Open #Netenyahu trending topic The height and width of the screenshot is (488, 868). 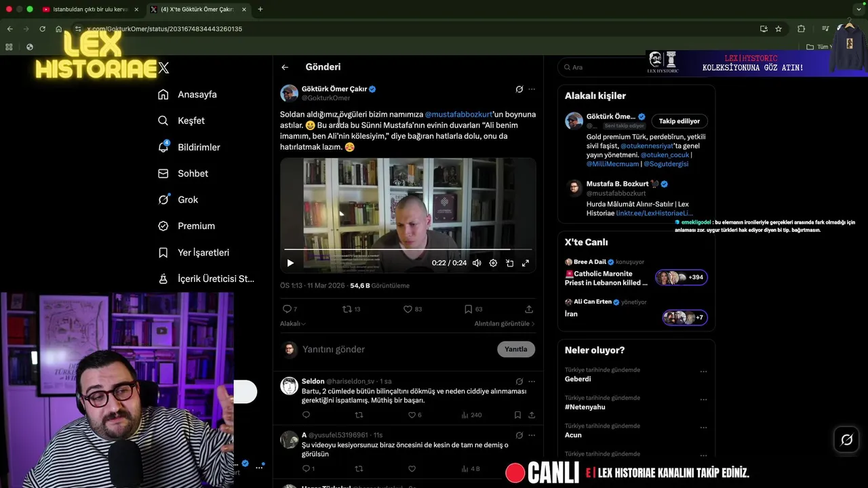pos(585,407)
